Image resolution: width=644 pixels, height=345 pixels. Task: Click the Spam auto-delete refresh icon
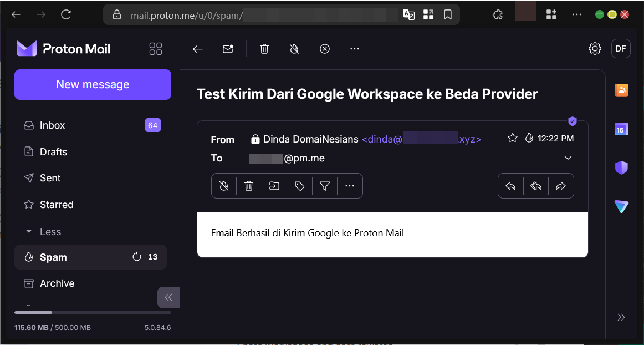point(137,257)
